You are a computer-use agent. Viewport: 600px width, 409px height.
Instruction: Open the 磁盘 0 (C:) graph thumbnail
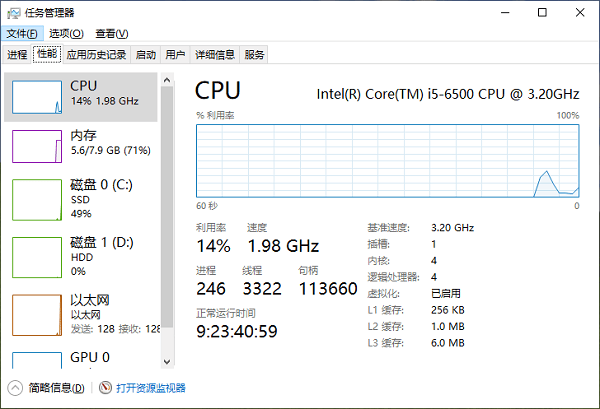click(37, 198)
